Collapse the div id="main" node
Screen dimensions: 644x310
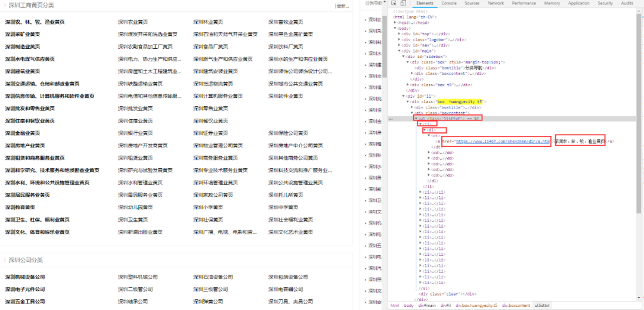(399, 51)
